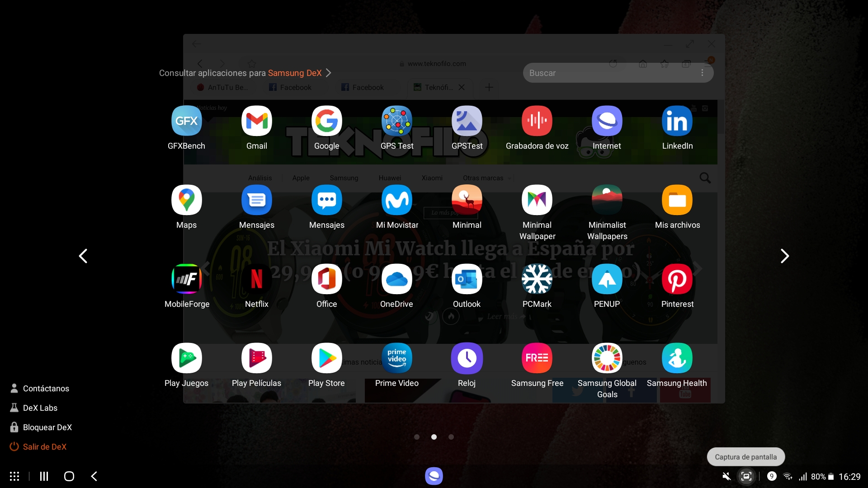868x488 pixels.
Task: Jump to the first app page dot
Action: pos(417,437)
